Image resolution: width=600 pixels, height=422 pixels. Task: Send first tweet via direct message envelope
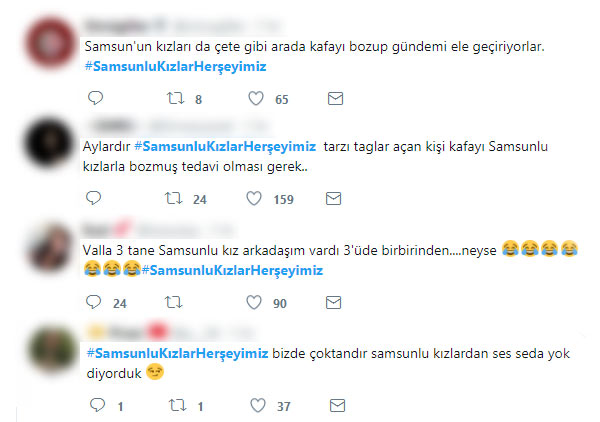pos(335,99)
